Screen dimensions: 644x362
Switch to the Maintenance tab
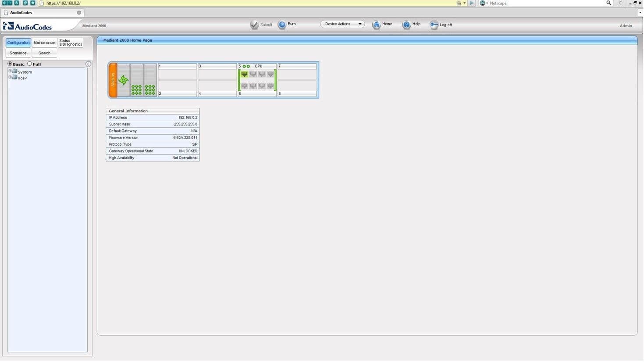click(x=44, y=43)
